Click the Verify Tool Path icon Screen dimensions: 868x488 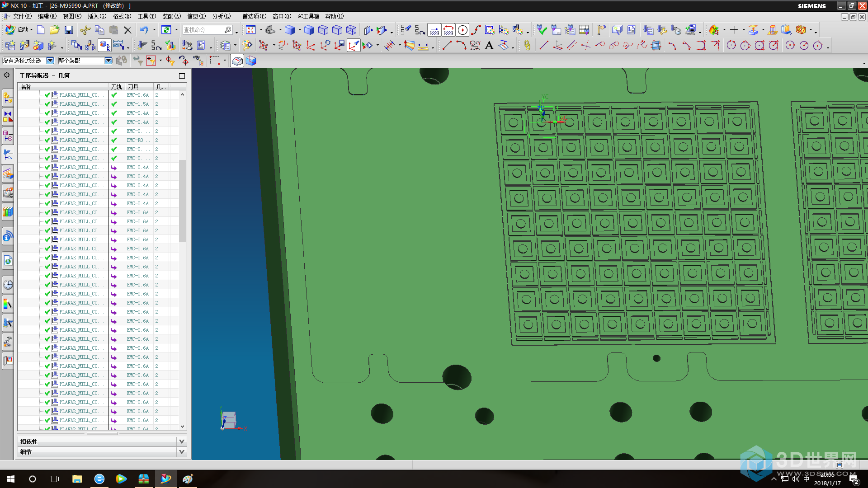click(x=170, y=45)
